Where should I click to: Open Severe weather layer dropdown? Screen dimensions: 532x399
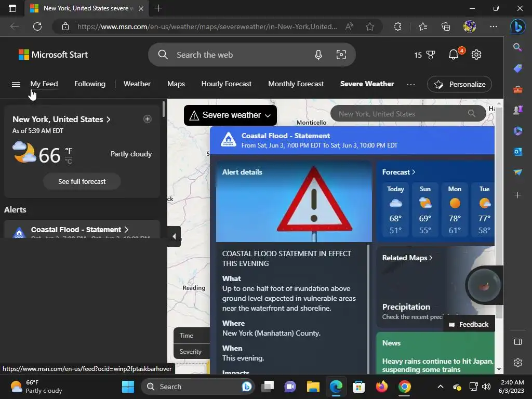230,115
